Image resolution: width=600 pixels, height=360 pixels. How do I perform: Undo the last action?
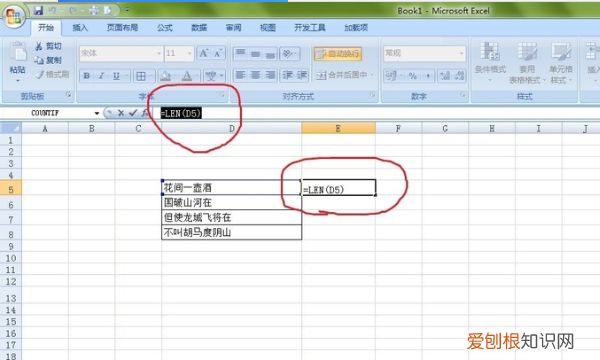(x=52, y=10)
